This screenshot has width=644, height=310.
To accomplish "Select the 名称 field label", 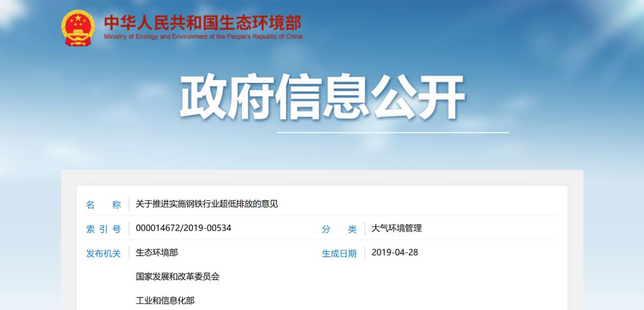I will [104, 204].
